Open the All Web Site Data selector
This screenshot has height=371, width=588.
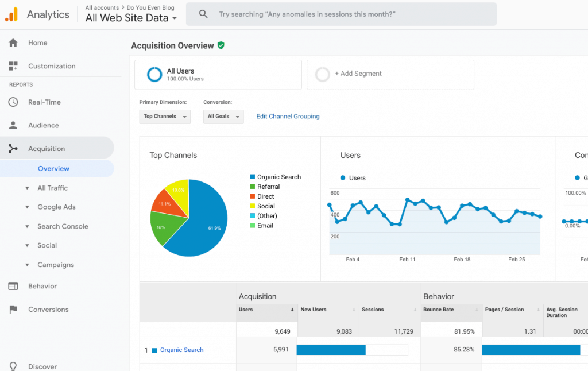[x=131, y=18]
